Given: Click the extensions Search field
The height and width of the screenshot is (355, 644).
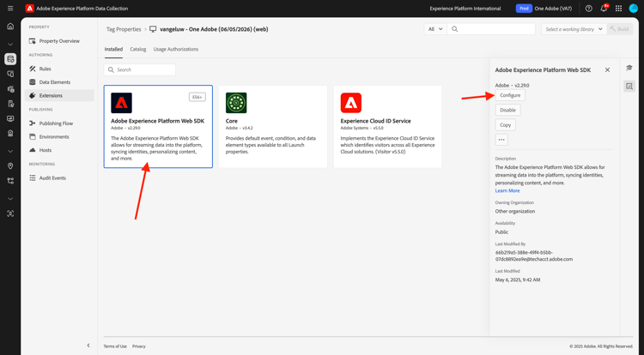Looking at the screenshot, I should point(140,69).
